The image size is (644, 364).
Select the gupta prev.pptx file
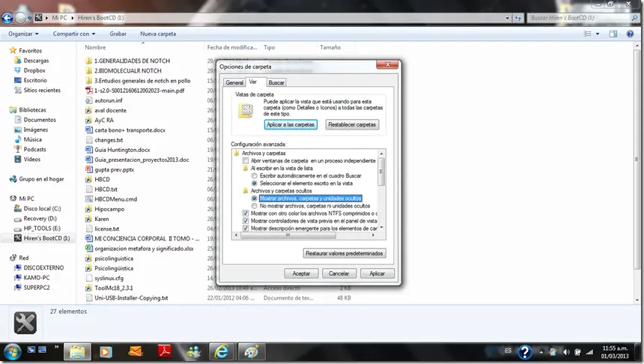(x=114, y=169)
